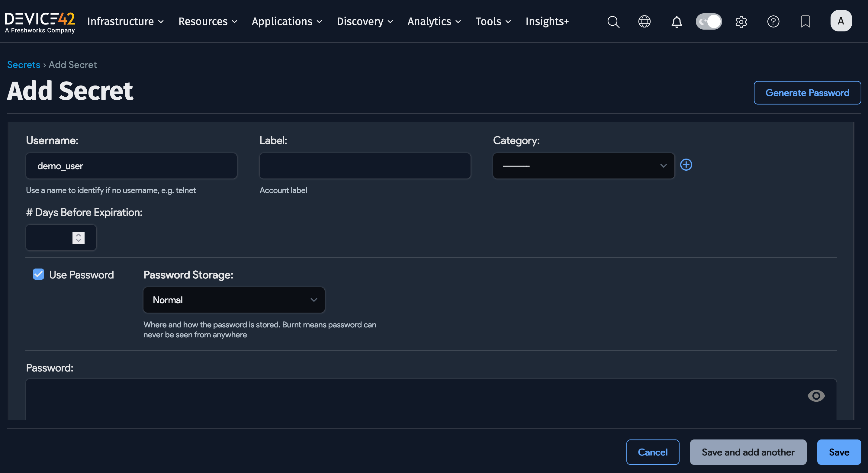This screenshot has width=868, height=473.
Task: Open the Discovery menu
Action: 365,21
